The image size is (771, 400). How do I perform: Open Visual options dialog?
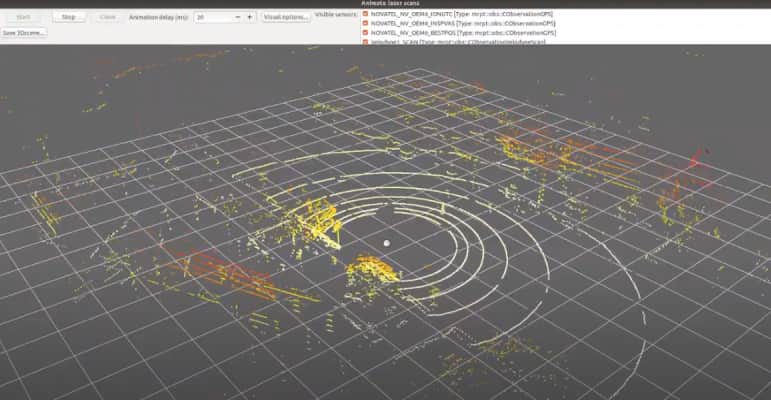[x=285, y=17]
